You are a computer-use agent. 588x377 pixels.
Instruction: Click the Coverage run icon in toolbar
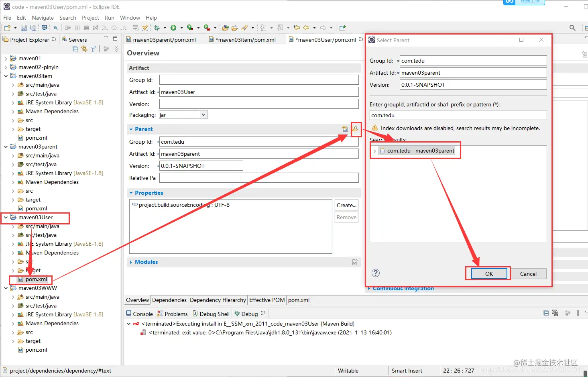pyautogui.click(x=190, y=28)
